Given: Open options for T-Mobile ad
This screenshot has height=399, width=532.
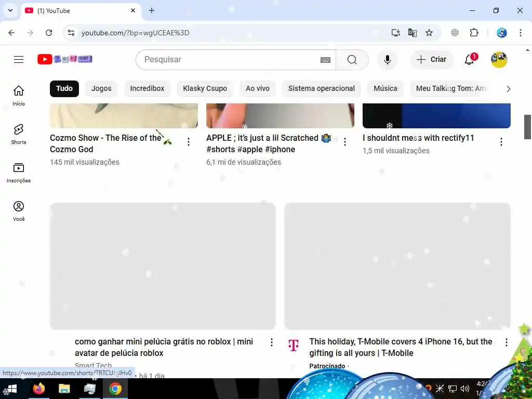Looking at the screenshot, I should pyautogui.click(x=506, y=342).
